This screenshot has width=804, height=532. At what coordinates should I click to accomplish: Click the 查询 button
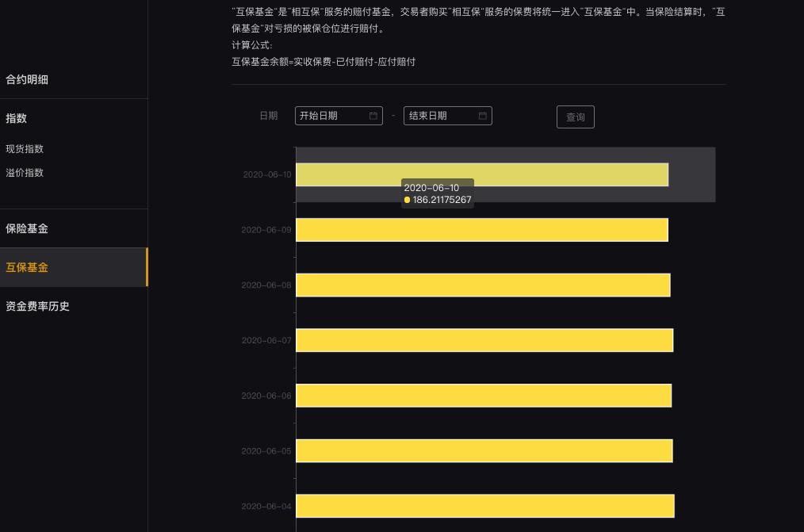click(x=576, y=117)
